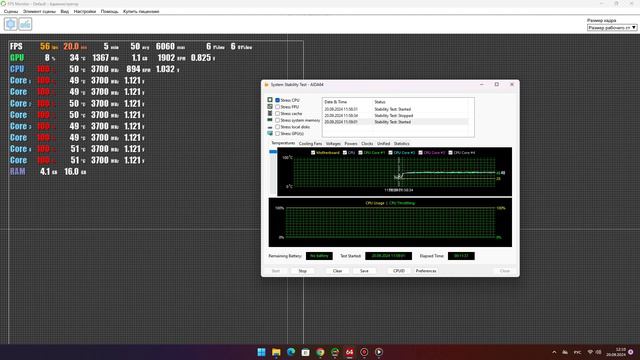
Task: Open the Сцены menu
Action: click(x=11, y=11)
